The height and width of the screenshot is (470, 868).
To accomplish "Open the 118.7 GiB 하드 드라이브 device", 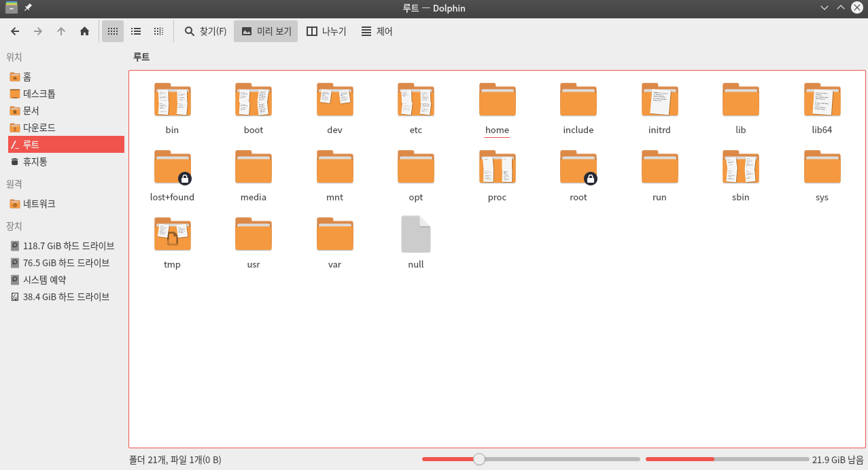I will coord(66,246).
